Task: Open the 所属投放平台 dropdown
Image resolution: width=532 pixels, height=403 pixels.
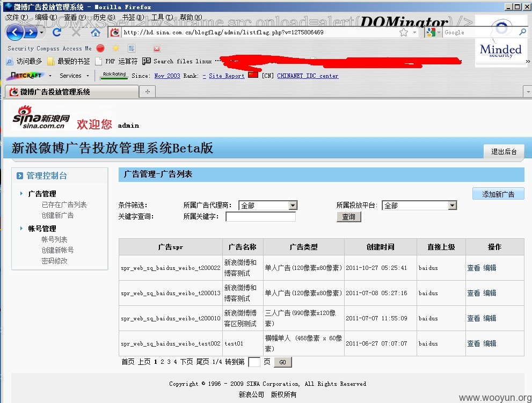Action: pyautogui.click(x=419, y=205)
